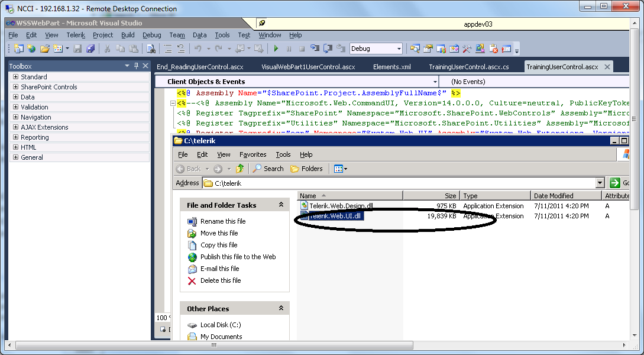Open Solution Explorer from the toolbar
Viewport: 644px width, 355px height.
click(x=415, y=49)
